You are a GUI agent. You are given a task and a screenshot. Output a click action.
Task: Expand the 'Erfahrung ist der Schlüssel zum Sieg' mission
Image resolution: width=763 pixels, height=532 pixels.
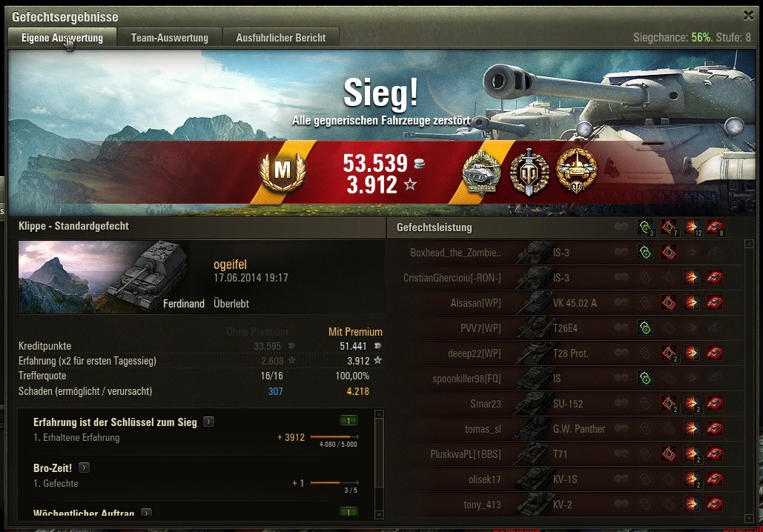[208, 422]
